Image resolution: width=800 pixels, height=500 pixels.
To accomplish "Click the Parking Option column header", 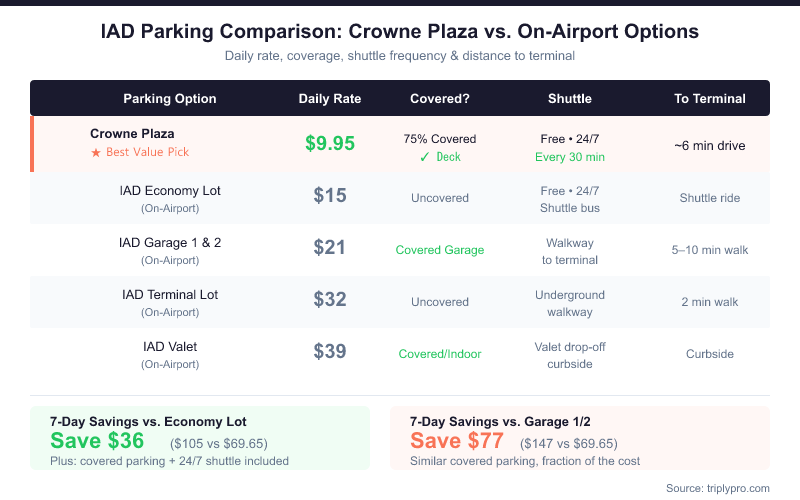I will [170, 98].
